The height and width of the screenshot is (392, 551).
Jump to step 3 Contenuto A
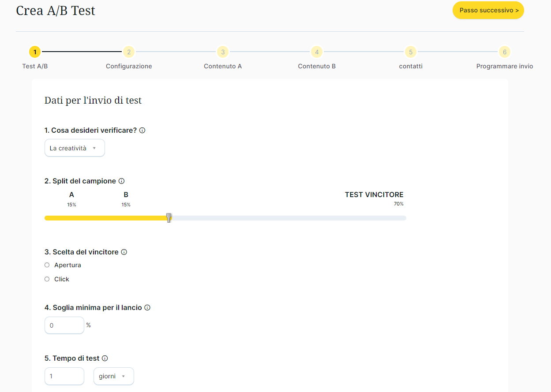[223, 52]
